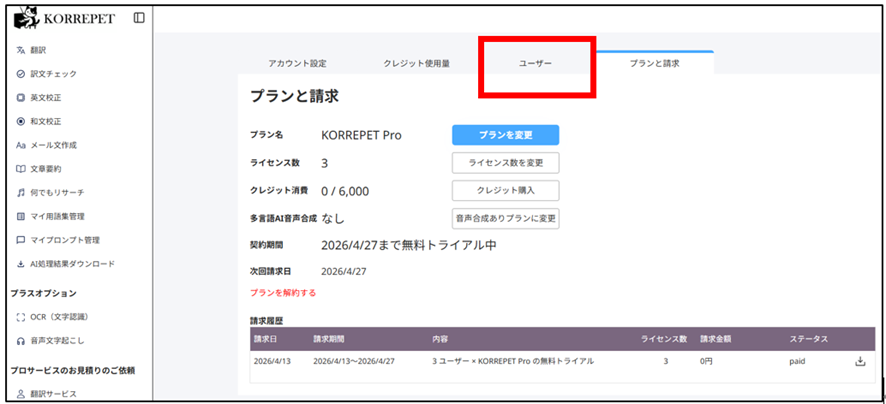Viewport: 886px width, 404px height.
Task: Open 和文校正 proofreading tool
Action: 45,121
